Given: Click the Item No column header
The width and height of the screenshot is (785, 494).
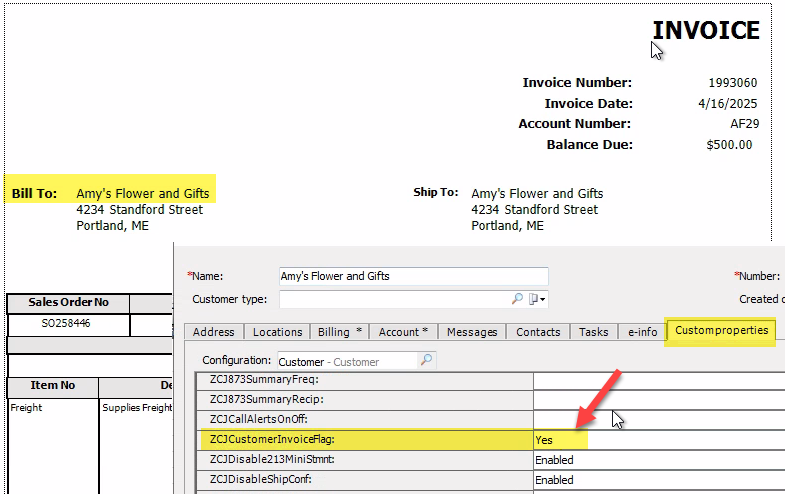Looking at the screenshot, I should (53, 385).
